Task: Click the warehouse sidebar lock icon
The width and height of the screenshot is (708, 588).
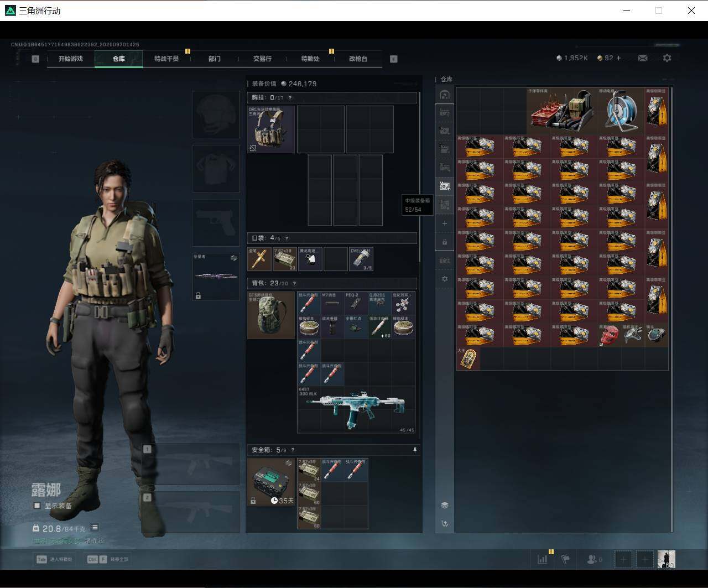Action: [445, 242]
